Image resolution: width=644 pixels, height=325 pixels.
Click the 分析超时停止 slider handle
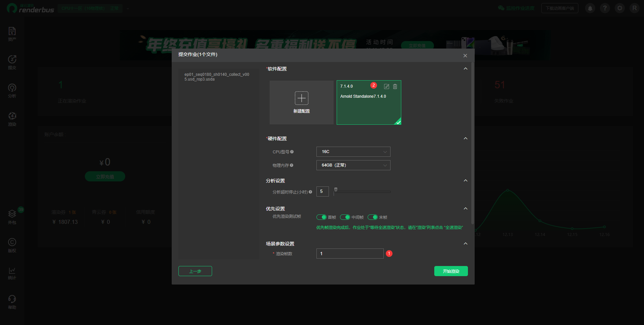click(336, 189)
